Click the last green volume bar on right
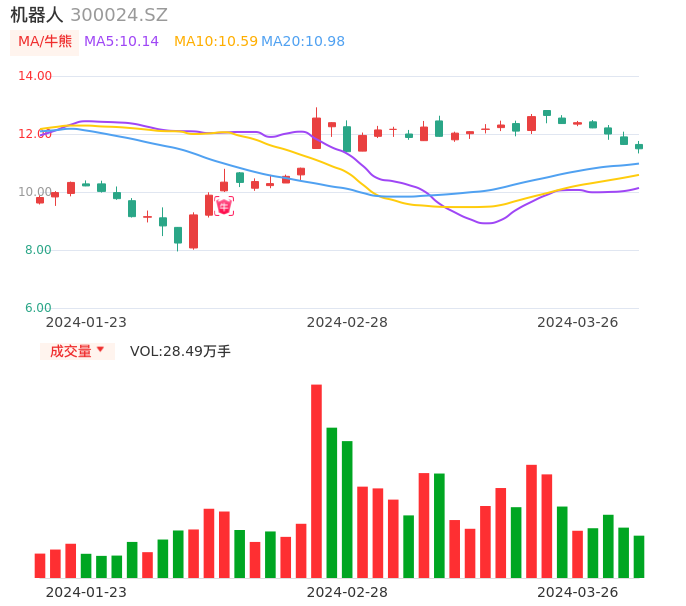This screenshot has height=606, width=686. (x=639, y=557)
